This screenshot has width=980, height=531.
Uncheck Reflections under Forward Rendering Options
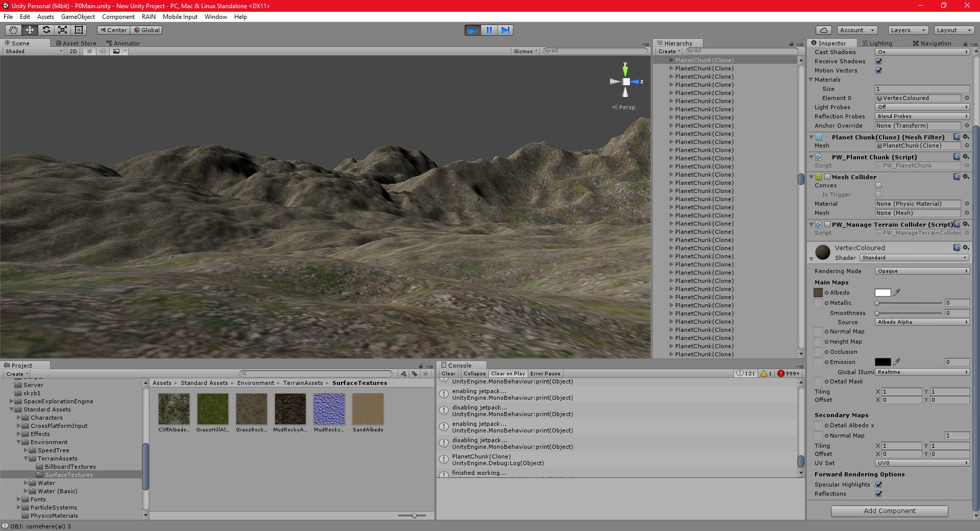[x=879, y=494]
